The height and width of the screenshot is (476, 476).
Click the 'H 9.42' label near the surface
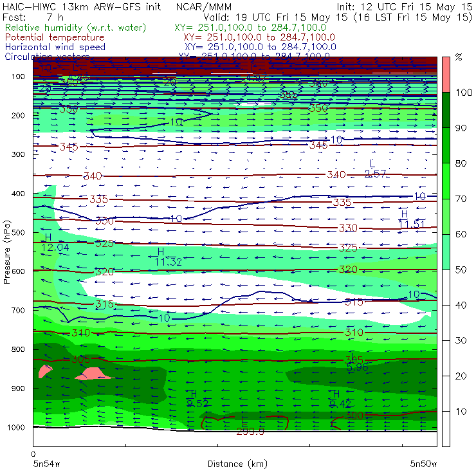click(340, 399)
